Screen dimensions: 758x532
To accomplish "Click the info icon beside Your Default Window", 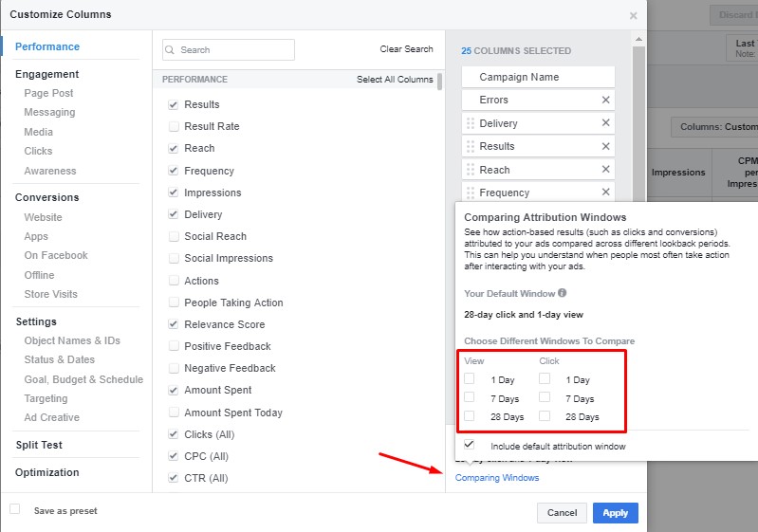I will [x=562, y=293].
